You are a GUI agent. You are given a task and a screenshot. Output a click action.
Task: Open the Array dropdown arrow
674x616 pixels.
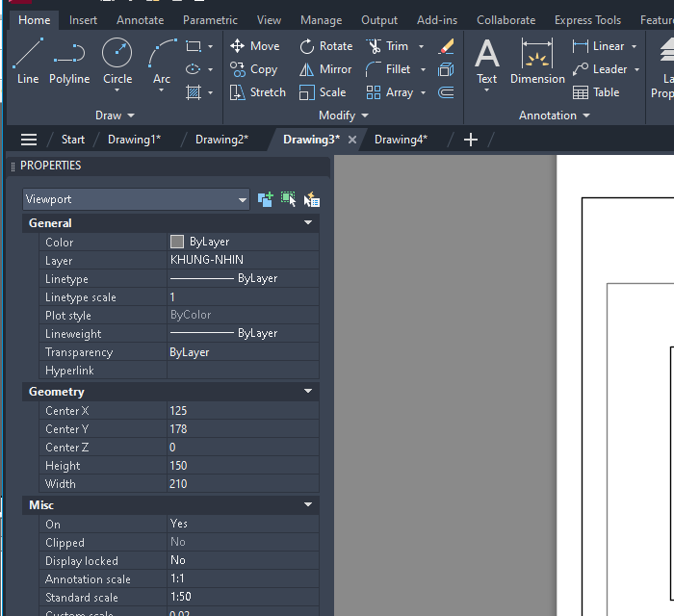[x=423, y=92]
